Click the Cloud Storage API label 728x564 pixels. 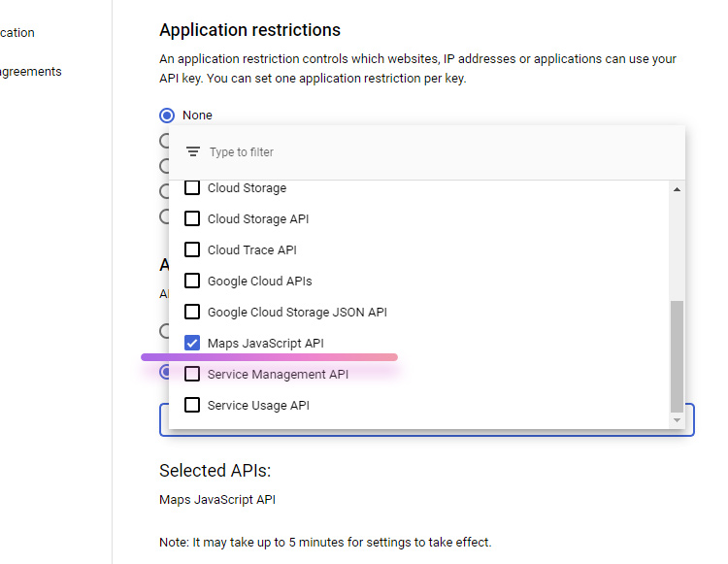click(x=258, y=219)
